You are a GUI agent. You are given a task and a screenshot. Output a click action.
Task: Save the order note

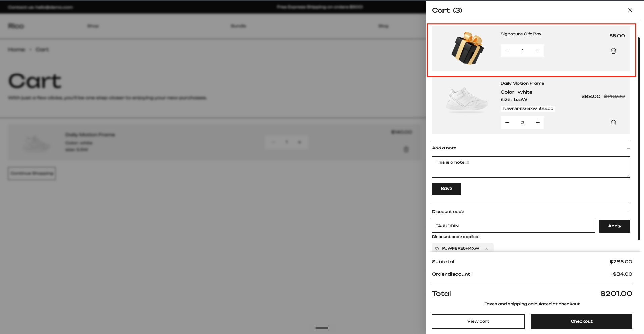(x=446, y=189)
